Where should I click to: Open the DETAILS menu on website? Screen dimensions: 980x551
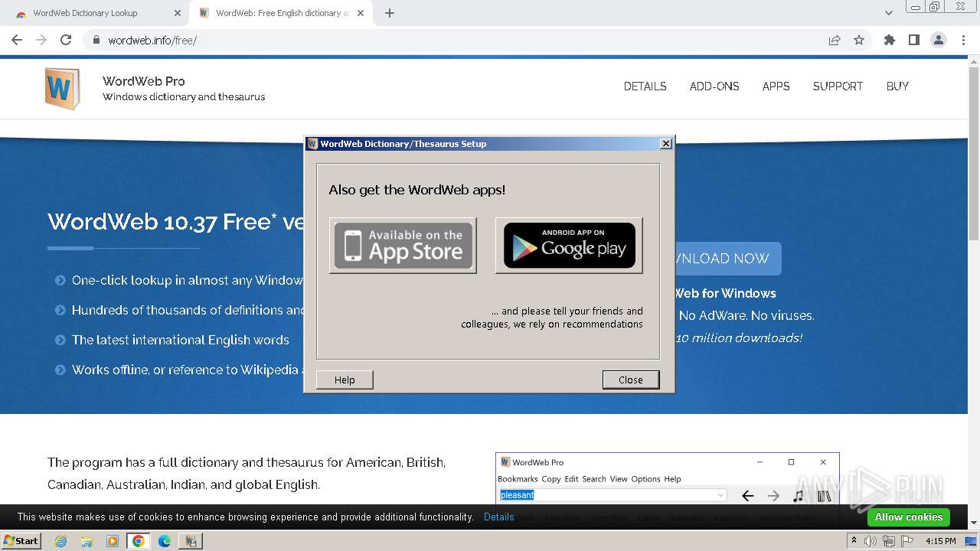[645, 86]
